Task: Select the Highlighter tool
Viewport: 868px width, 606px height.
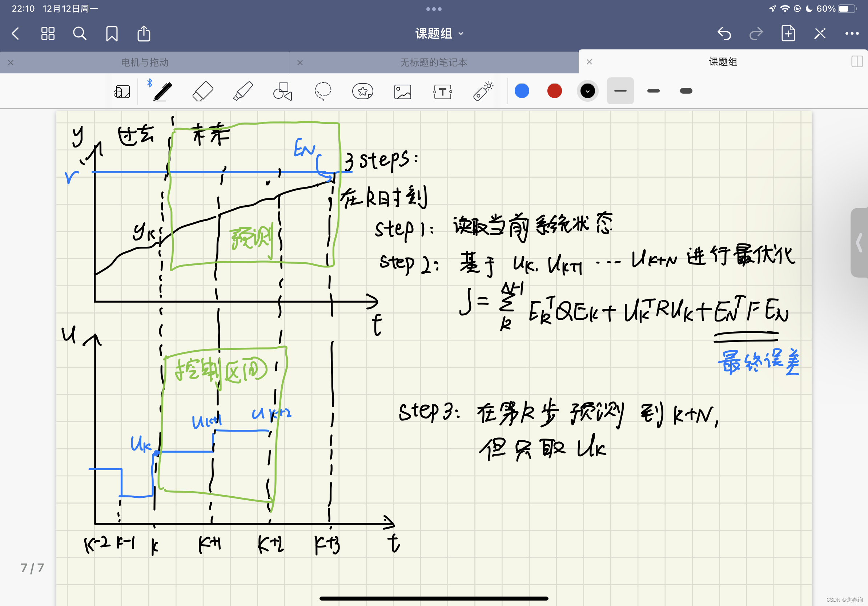Action: 243,92
